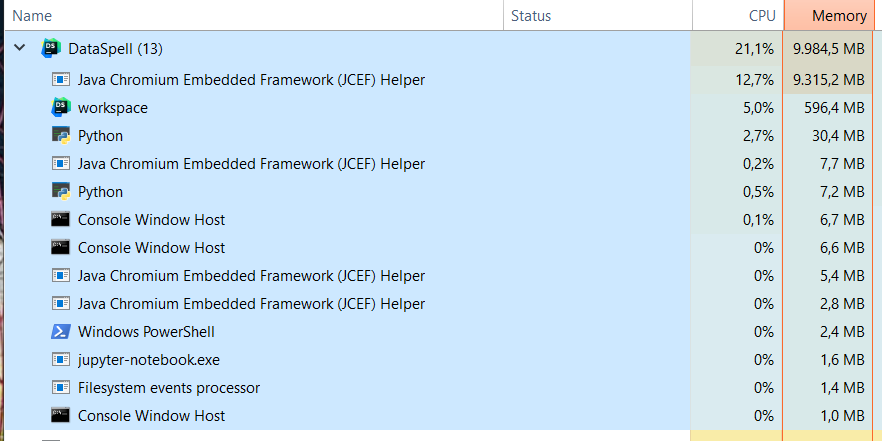The height and width of the screenshot is (441, 882).
Task: Click the Python icon using 7,2 MB
Action: click(x=60, y=191)
